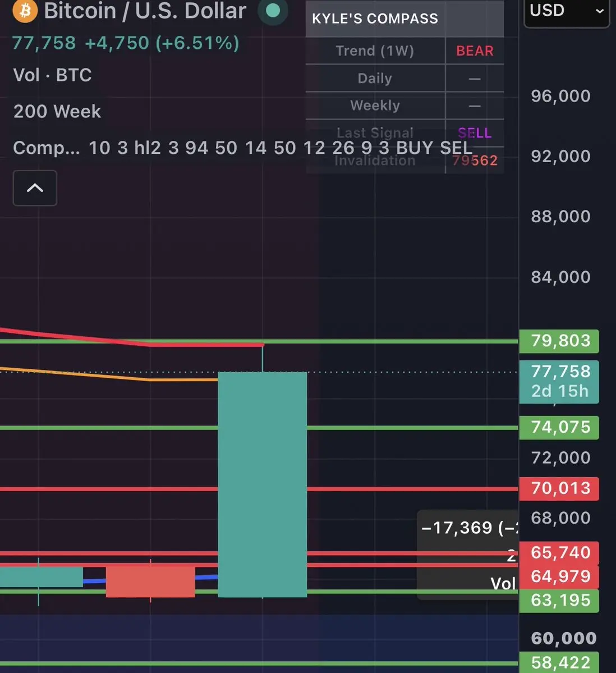Collapse the indicator legend with chevron button
The height and width of the screenshot is (673, 616).
pos(35,188)
